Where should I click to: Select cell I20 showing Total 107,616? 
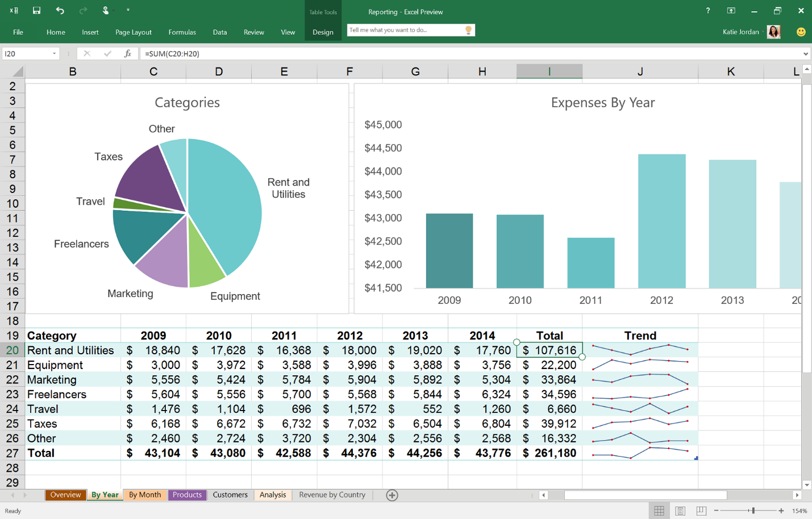[x=549, y=350]
